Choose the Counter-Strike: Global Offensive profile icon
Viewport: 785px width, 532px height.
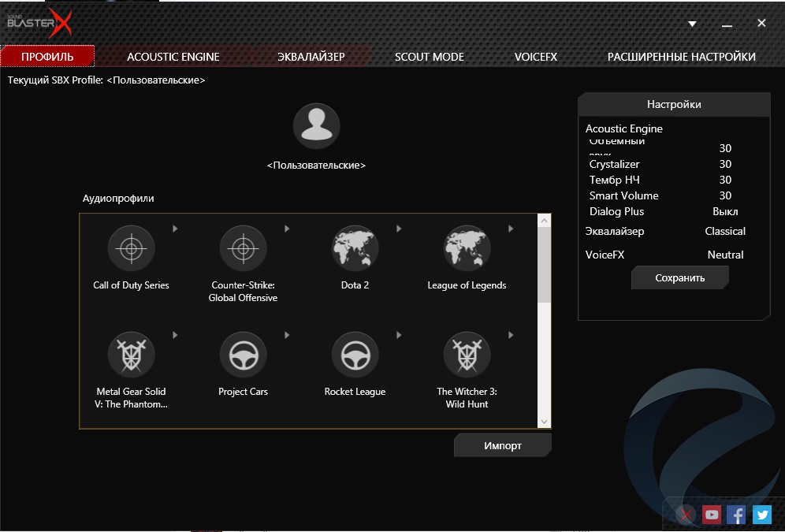243,248
